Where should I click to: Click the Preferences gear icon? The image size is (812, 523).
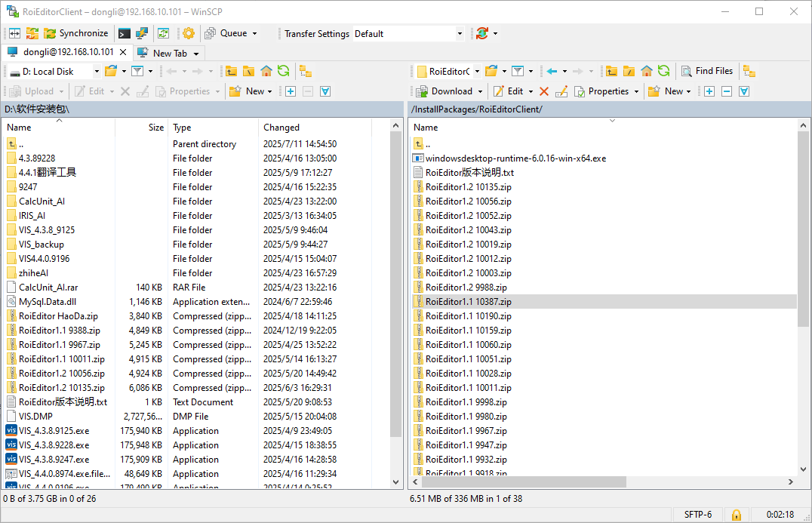[189, 34]
